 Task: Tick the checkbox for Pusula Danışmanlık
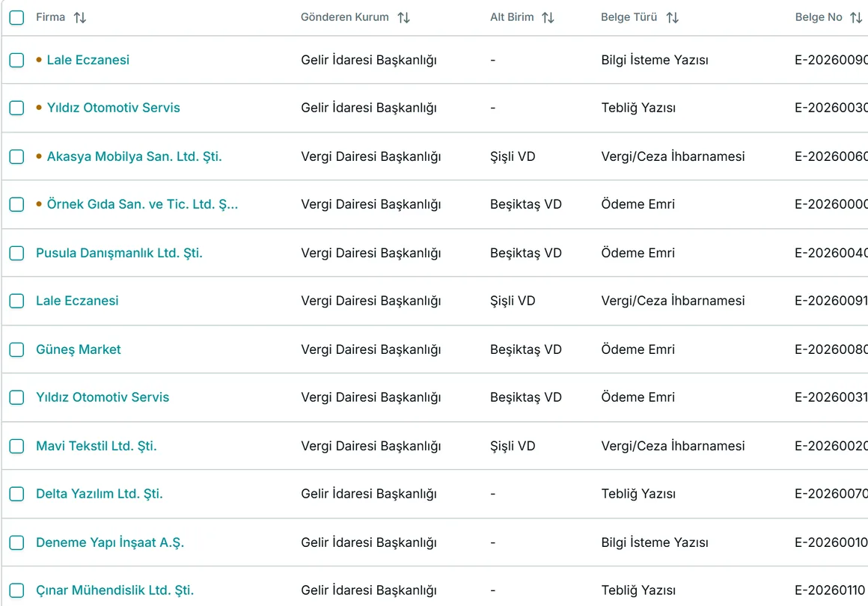pyautogui.click(x=16, y=253)
